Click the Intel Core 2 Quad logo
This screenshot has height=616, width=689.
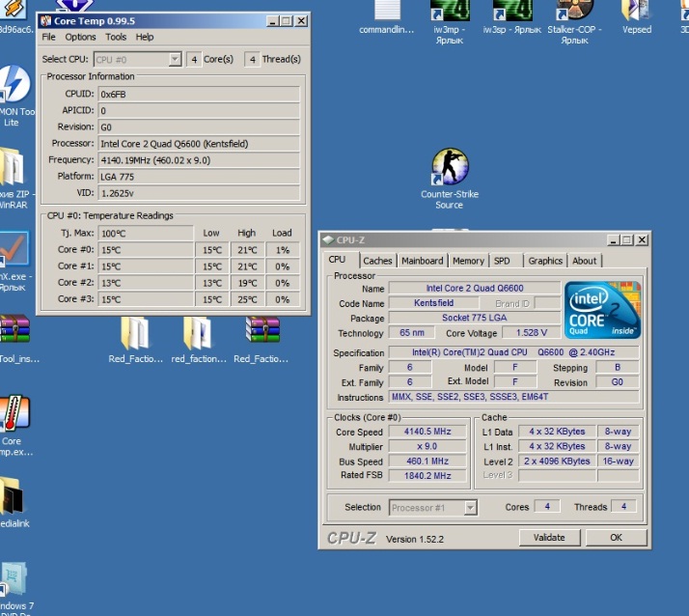[602, 310]
